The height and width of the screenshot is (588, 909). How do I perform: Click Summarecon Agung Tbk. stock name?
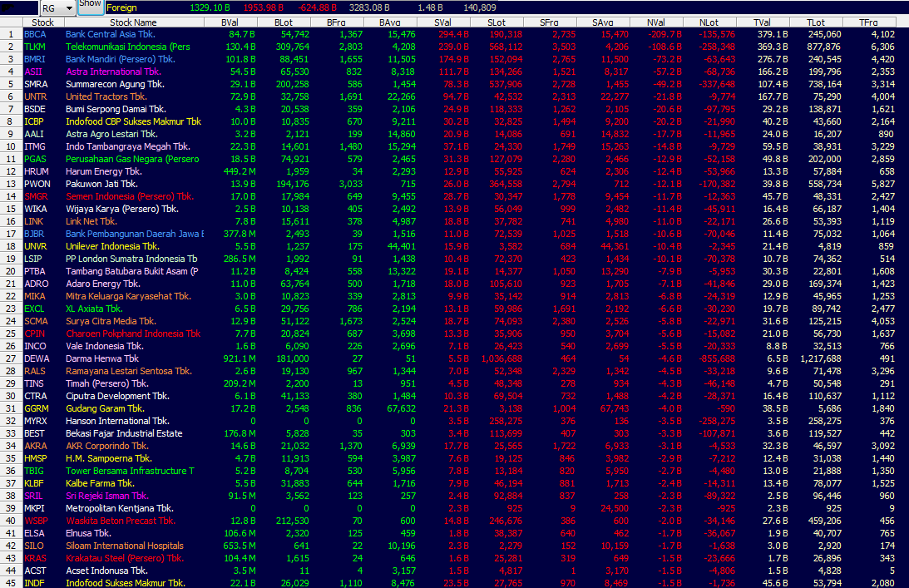coord(116,84)
